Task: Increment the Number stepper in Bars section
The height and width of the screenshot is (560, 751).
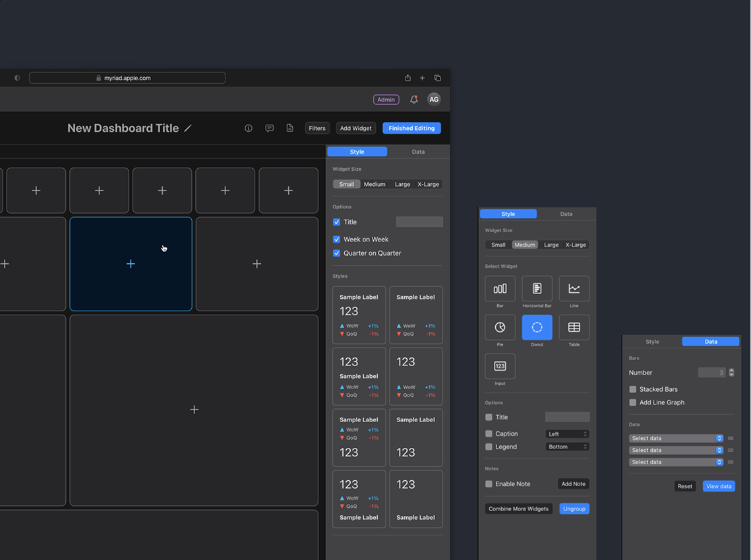Action: [x=731, y=370]
